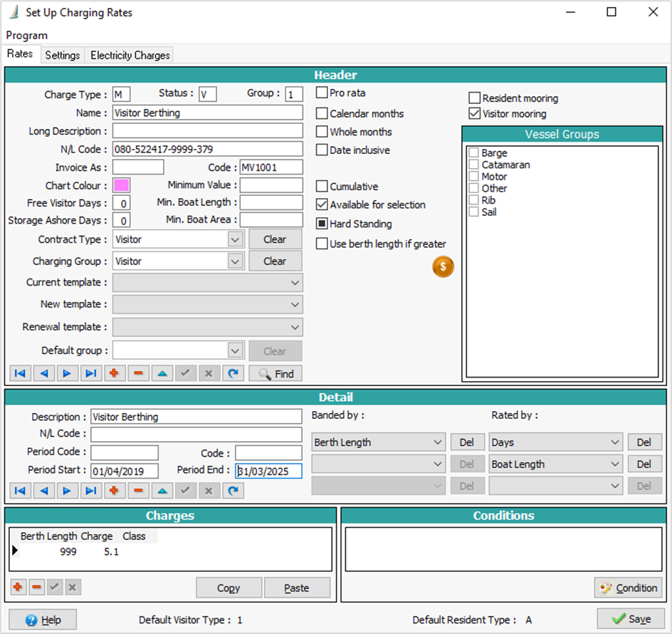Click the Long Description input field

207,131
